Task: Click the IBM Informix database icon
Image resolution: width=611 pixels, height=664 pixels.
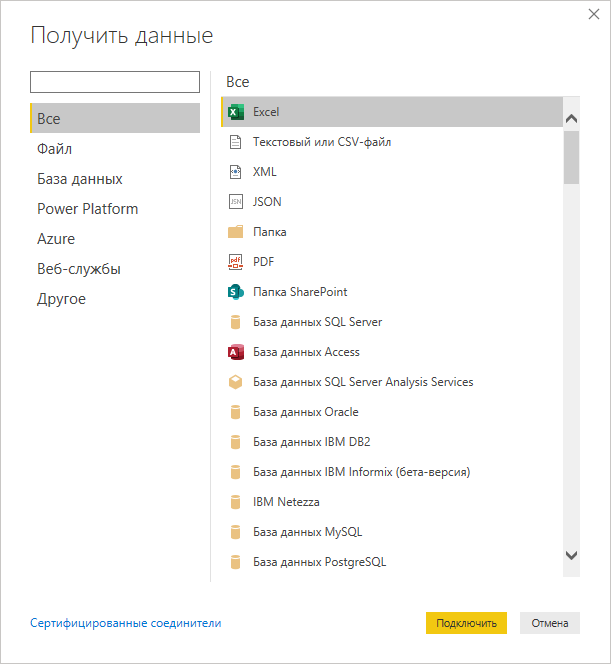Action: [235, 472]
